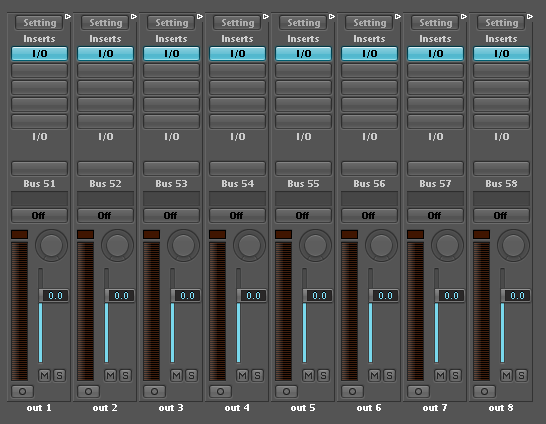Viewport: 546px width, 424px height.
Task: Click the round button below out 4 meter
Action: (220, 392)
